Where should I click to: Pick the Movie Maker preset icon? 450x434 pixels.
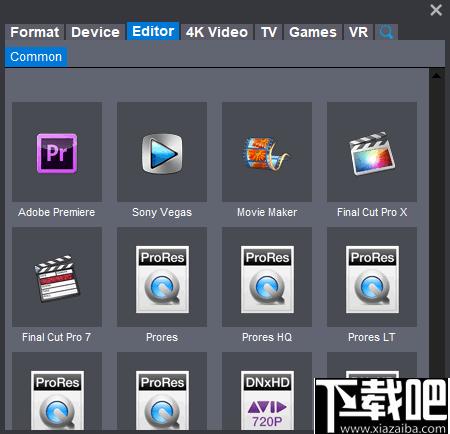pos(267,153)
